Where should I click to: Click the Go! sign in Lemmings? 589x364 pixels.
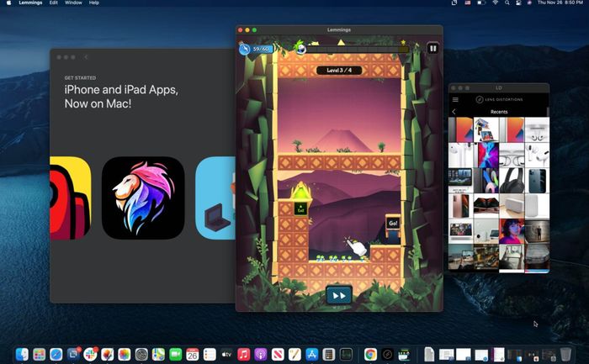393,224
